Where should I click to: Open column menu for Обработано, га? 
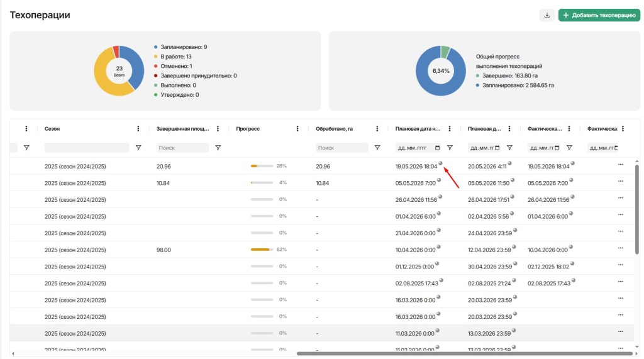(377, 128)
